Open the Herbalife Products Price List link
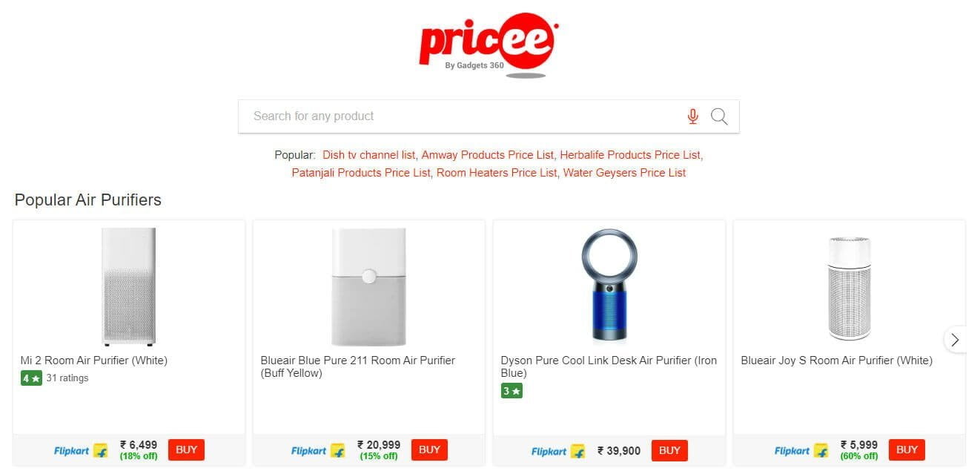980x474 pixels. pyautogui.click(x=630, y=155)
